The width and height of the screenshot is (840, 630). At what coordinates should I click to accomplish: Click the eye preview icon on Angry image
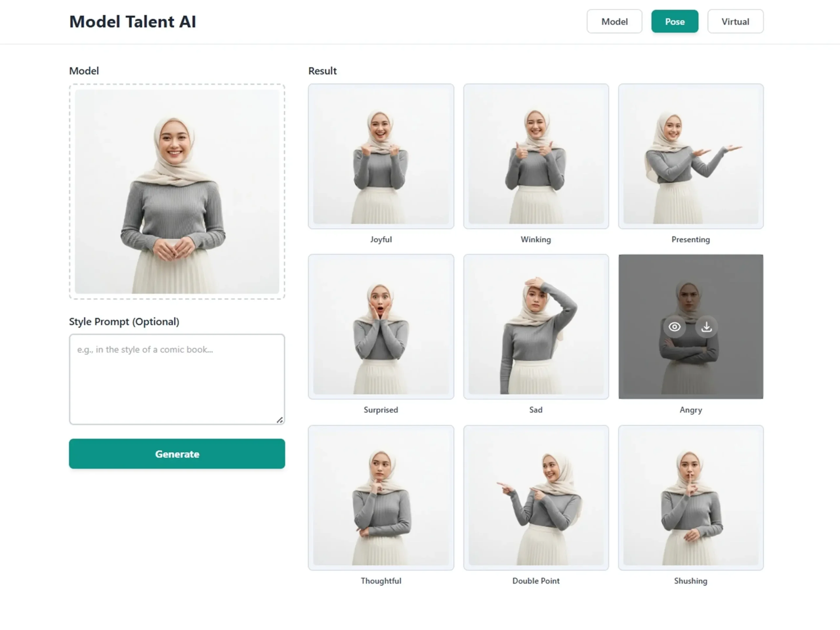[674, 326]
